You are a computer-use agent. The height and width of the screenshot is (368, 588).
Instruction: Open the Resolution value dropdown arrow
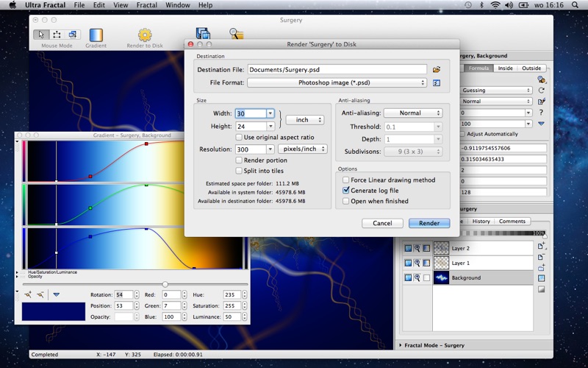[x=270, y=149]
